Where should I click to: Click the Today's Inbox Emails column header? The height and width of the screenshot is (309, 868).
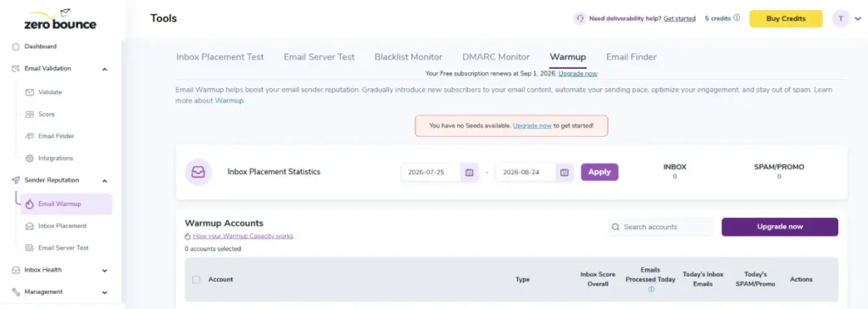[x=703, y=279]
